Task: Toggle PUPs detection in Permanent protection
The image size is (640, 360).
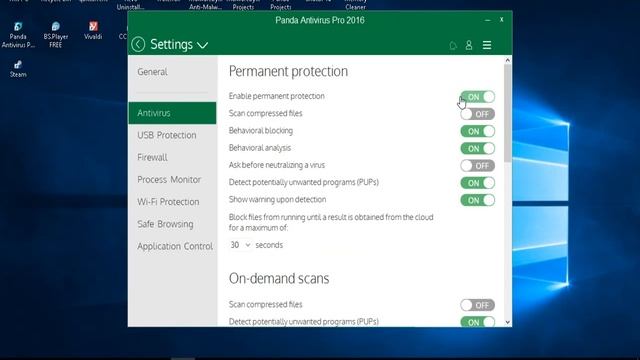Action: [478, 183]
